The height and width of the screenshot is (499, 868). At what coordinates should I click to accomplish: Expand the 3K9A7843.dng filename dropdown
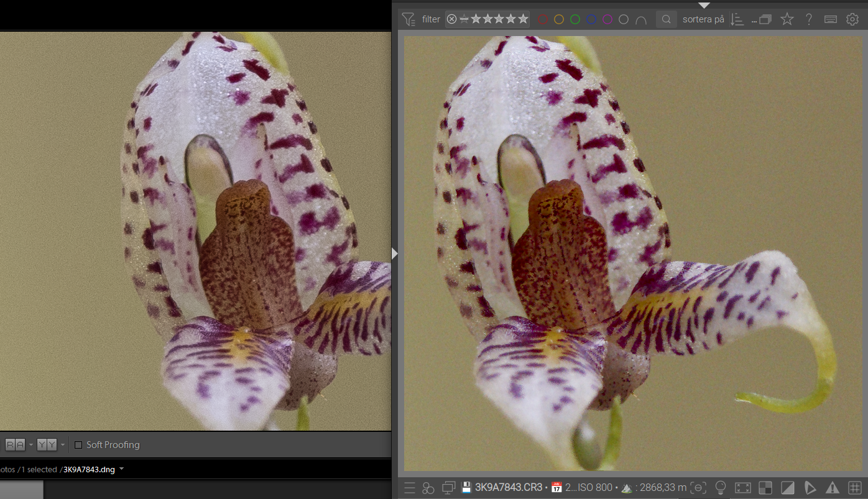(121, 469)
